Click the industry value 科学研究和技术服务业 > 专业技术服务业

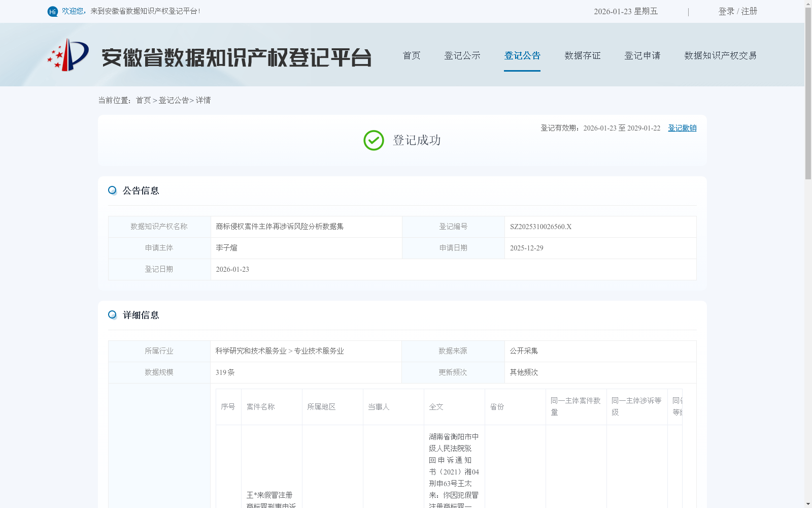pyautogui.click(x=280, y=351)
